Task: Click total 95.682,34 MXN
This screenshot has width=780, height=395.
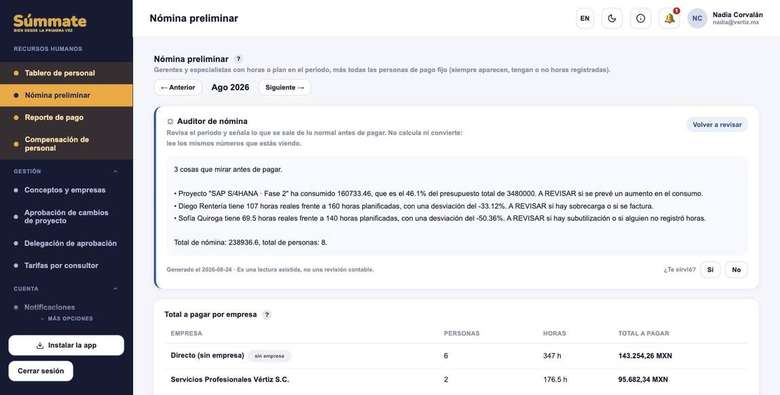Action: pyautogui.click(x=643, y=380)
